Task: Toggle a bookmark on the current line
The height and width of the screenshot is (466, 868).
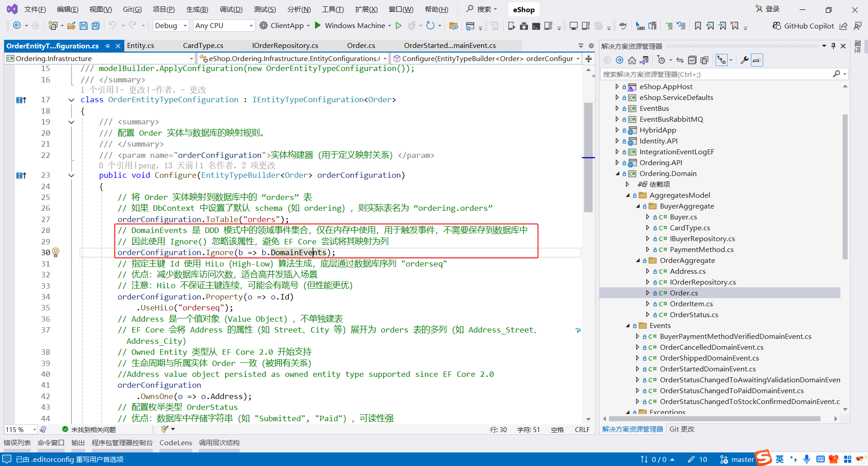Action: [x=698, y=26]
